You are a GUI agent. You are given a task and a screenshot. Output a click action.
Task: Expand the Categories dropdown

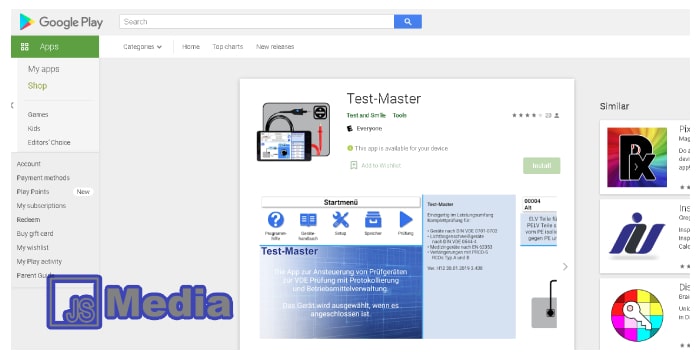pos(142,46)
